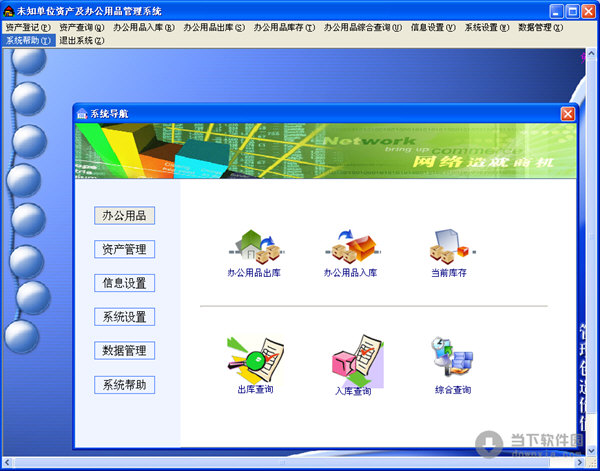Minimize the main application window
Image resolution: width=600 pixels, height=471 pixels.
pyautogui.click(x=557, y=11)
